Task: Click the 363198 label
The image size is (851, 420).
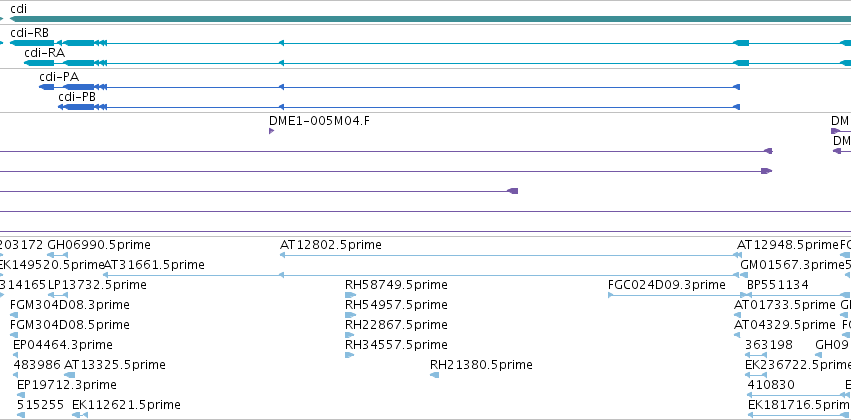Action: 769,345
